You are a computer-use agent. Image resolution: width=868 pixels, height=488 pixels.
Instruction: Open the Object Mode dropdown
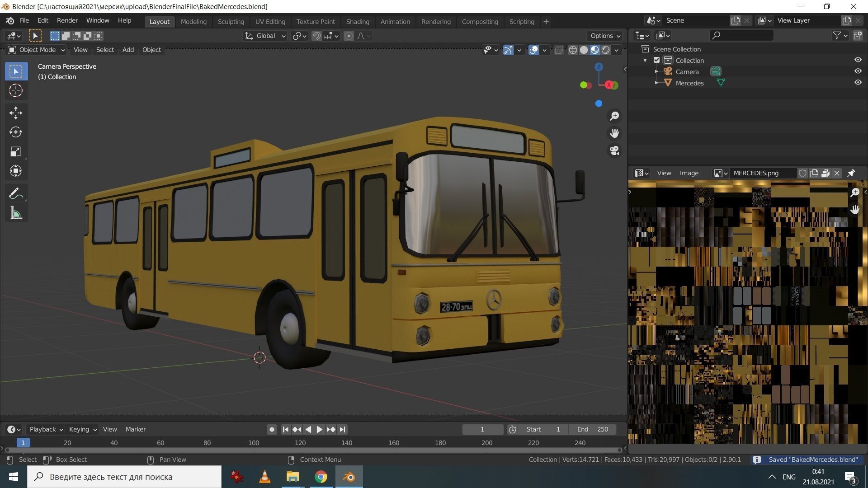click(37, 50)
